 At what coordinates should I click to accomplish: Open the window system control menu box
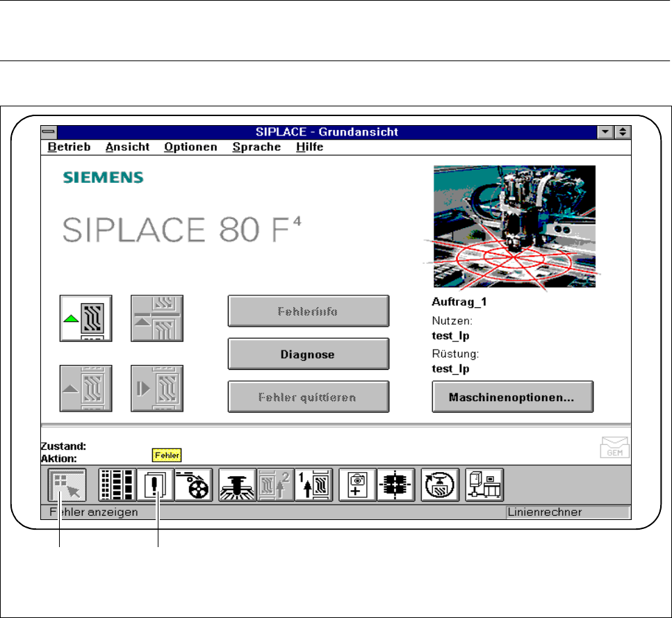(49, 131)
